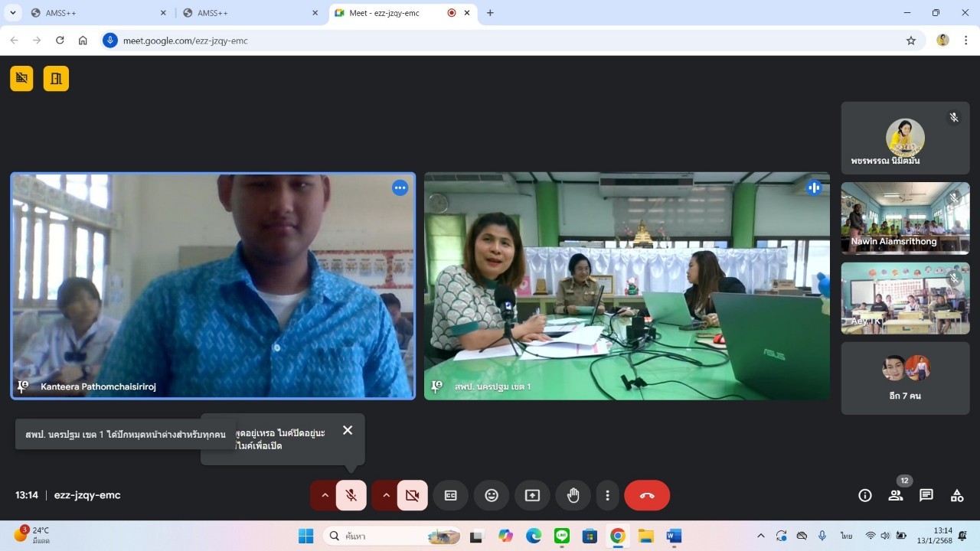Show hidden system tray icons
980x551 pixels.
click(x=760, y=536)
